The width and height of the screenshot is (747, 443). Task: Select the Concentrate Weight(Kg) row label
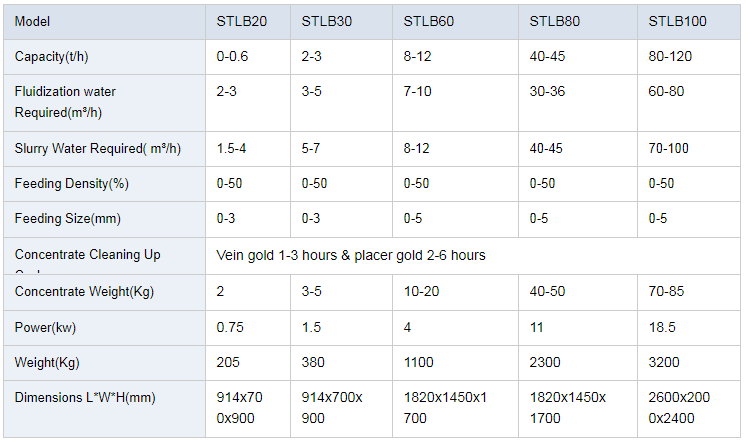[x=85, y=291]
